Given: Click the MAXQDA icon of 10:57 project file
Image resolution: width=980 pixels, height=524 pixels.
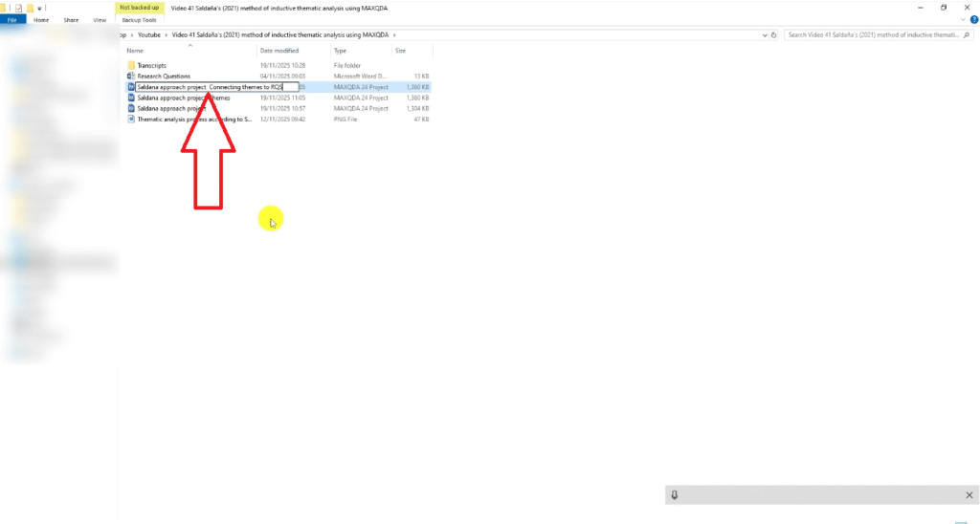Looking at the screenshot, I should coord(131,108).
